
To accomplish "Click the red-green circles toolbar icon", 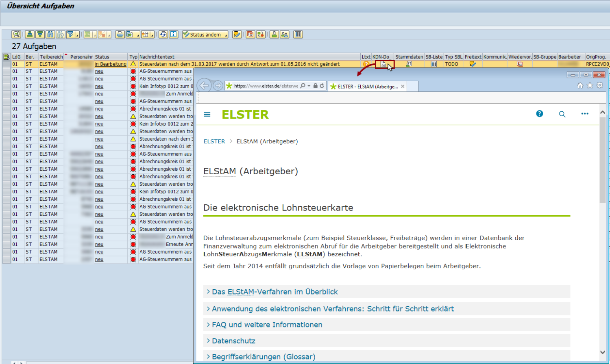I will (x=261, y=35).
